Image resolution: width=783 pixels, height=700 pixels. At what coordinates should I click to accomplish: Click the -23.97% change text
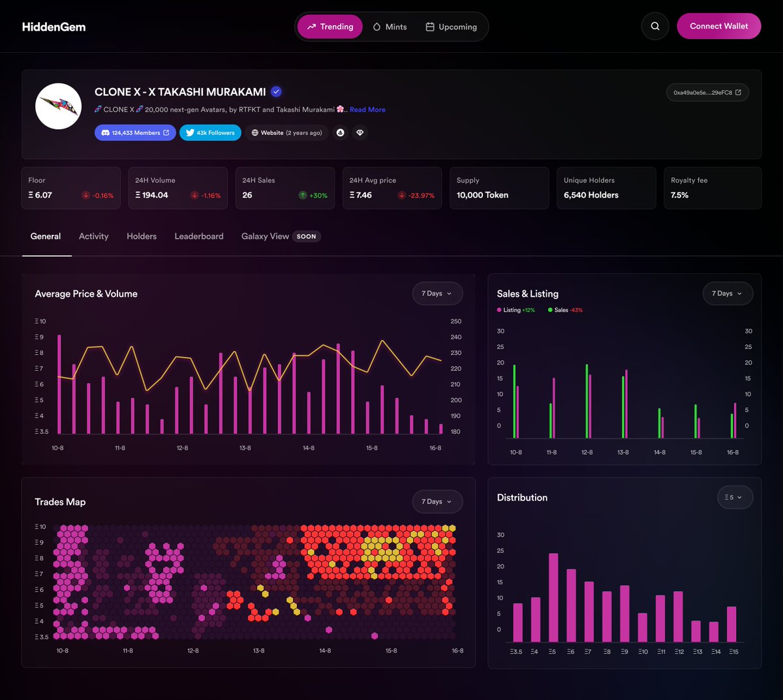pyautogui.click(x=422, y=196)
